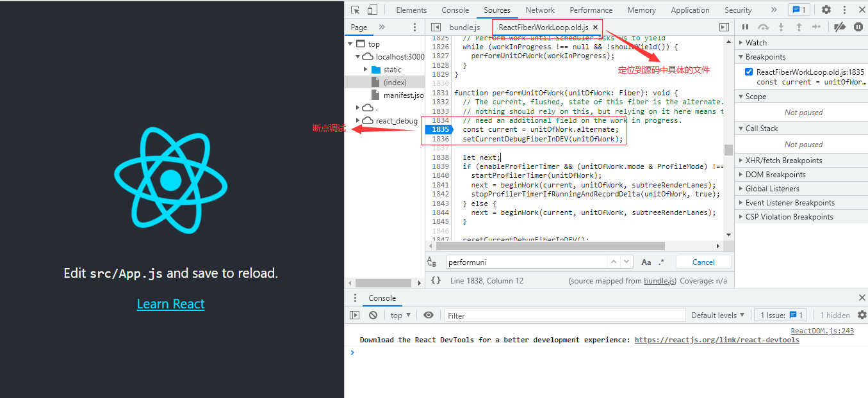Viewport: 868px width, 398px height.
Task: Pause script execution
Action: [745, 27]
